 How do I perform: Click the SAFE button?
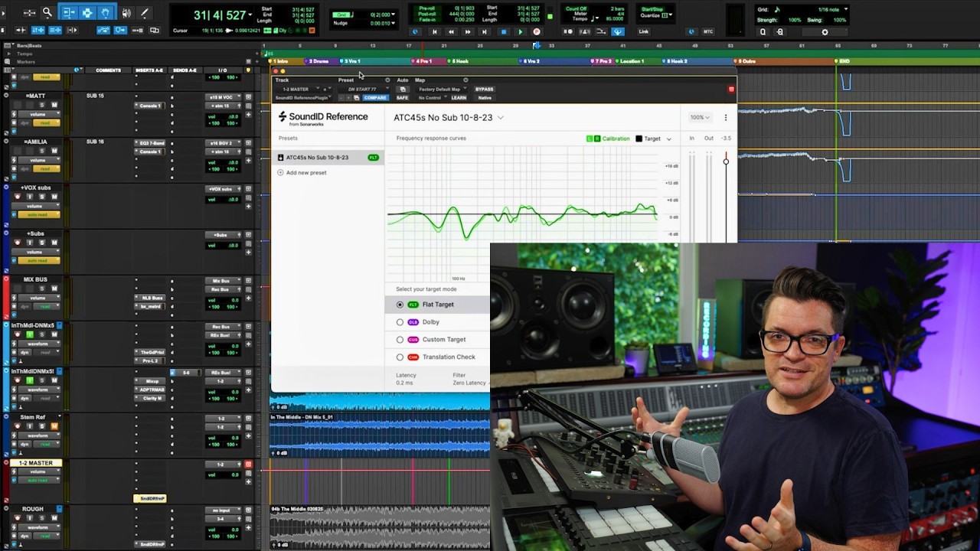pyautogui.click(x=402, y=98)
